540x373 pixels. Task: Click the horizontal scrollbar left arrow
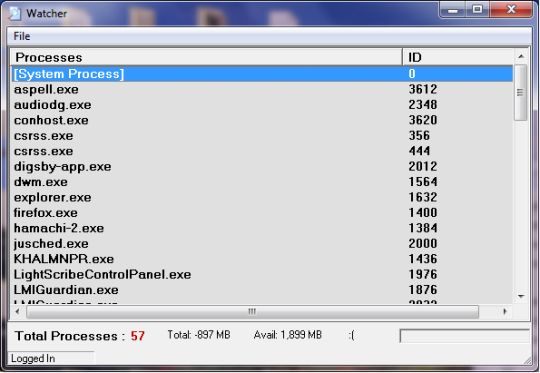18,312
